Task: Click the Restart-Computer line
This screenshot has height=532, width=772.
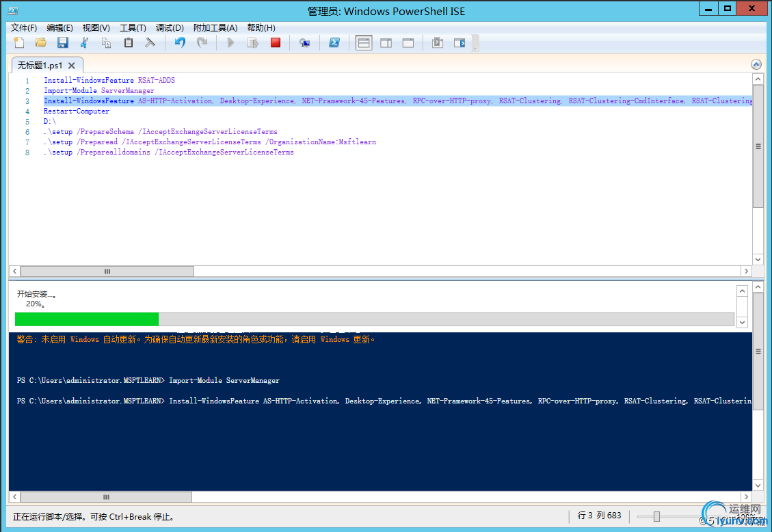Action: pyautogui.click(x=77, y=111)
